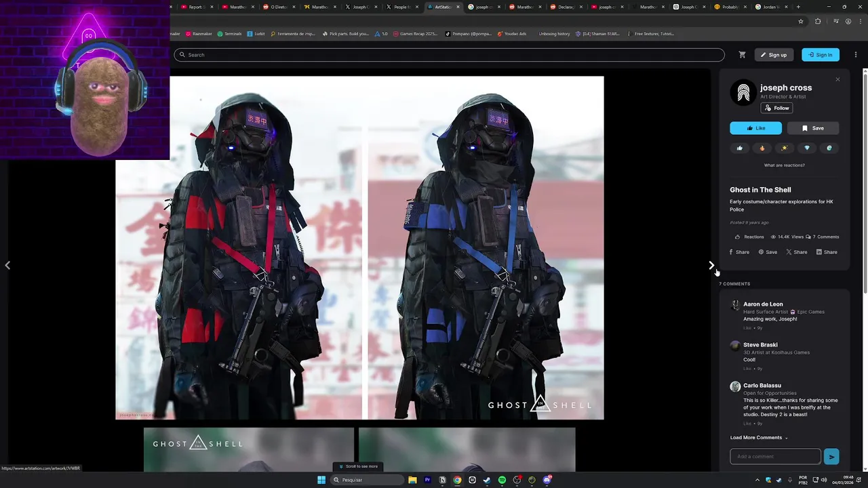Go to previous artwork arrow
This screenshot has height=488, width=868.
click(x=7, y=265)
